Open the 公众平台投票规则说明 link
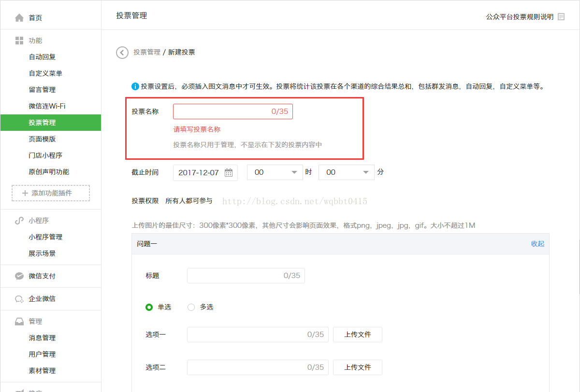This screenshot has height=392, width=580. pos(520,17)
